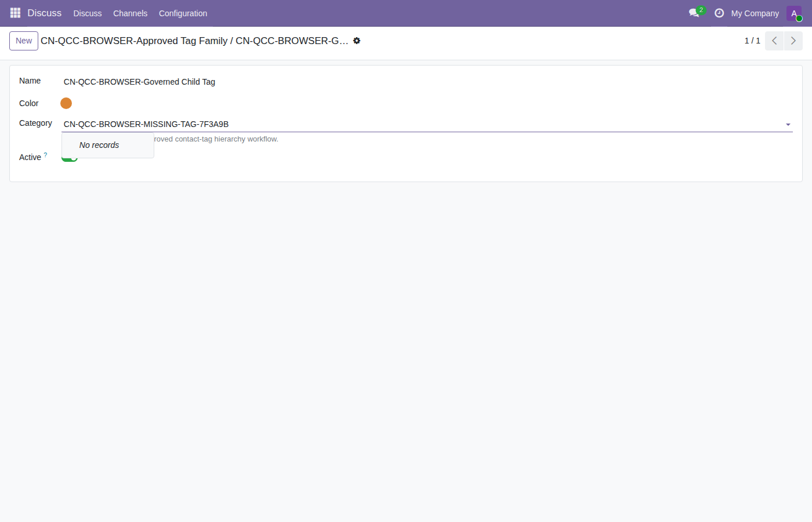Screen dimensions: 812x522
Task: Switch company via My Company
Action: [755, 13]
